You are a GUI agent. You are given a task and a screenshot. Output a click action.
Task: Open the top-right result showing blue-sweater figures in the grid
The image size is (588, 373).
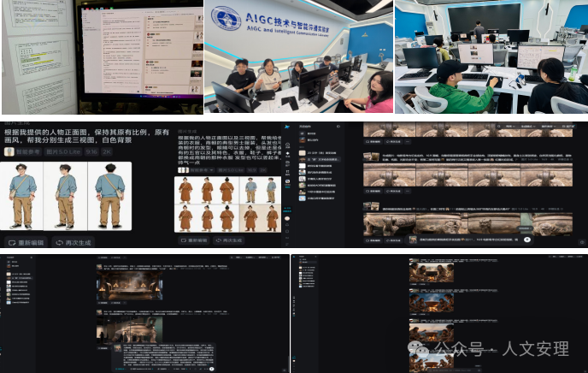[x=261, y=190]
